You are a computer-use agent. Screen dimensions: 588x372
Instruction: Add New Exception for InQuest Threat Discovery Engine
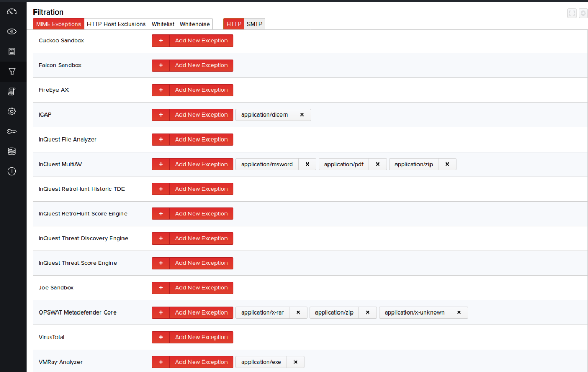click(x=193, y=238)
